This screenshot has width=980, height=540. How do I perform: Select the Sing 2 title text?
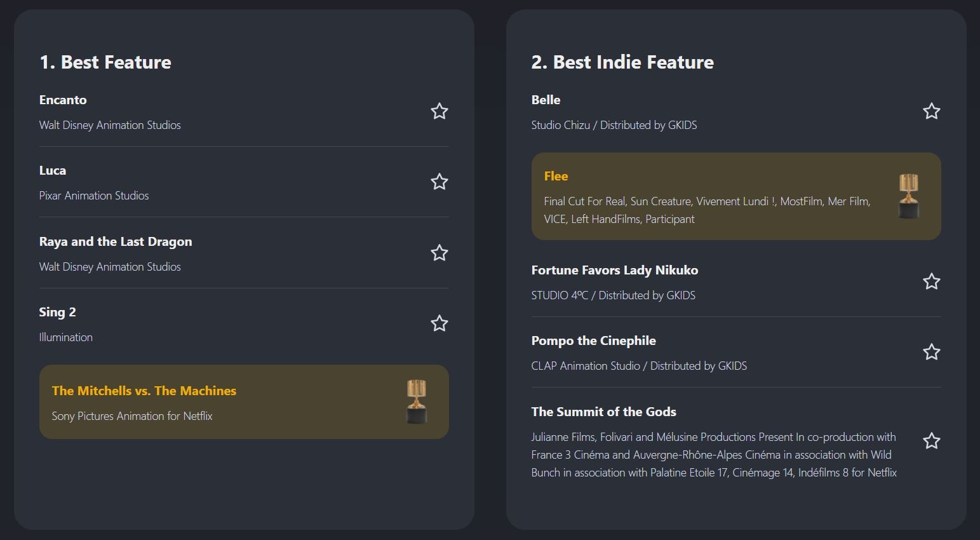[x=57, y=312]
